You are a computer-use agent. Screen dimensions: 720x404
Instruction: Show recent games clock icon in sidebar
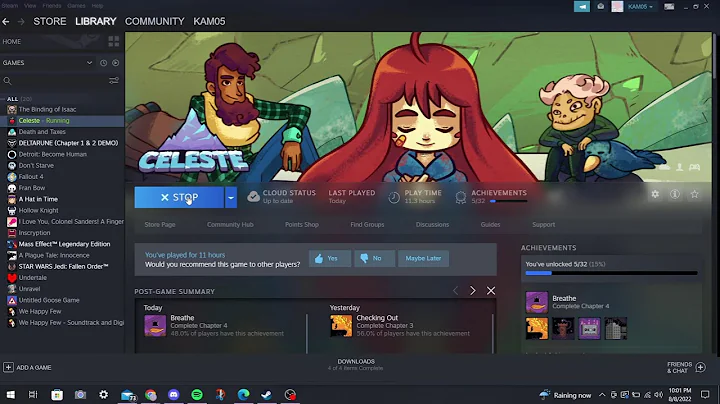(x=103, y=63)
